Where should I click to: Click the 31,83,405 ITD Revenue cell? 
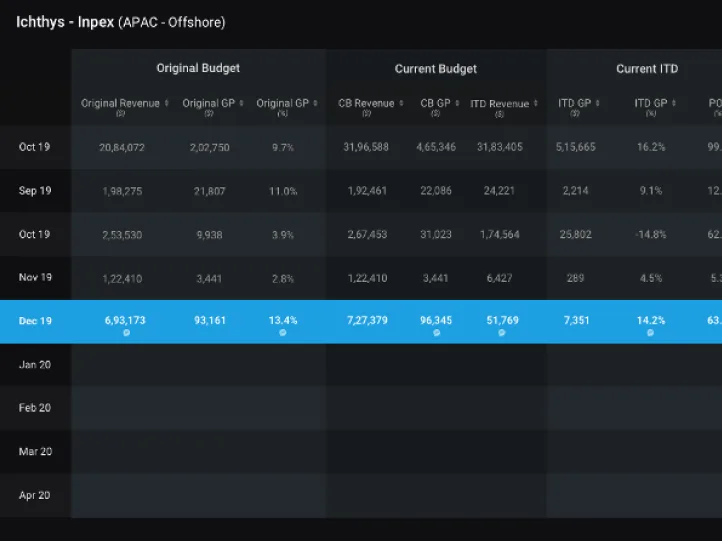point(500,147)
